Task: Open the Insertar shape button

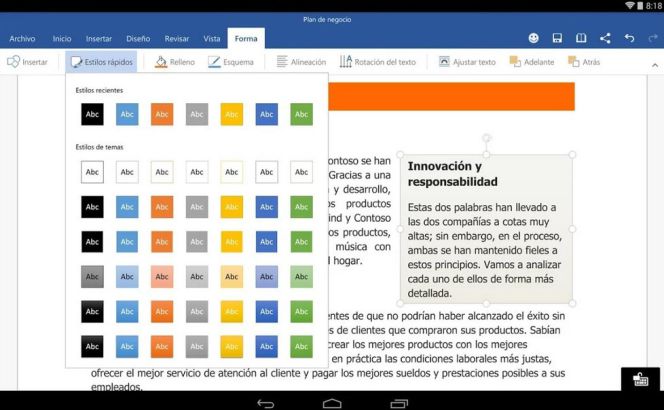Action: [x=27, y=62]
